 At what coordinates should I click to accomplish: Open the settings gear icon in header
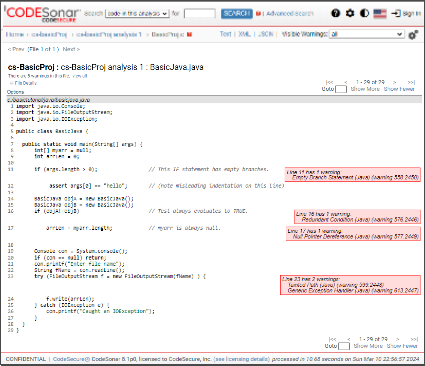(350, 13)
